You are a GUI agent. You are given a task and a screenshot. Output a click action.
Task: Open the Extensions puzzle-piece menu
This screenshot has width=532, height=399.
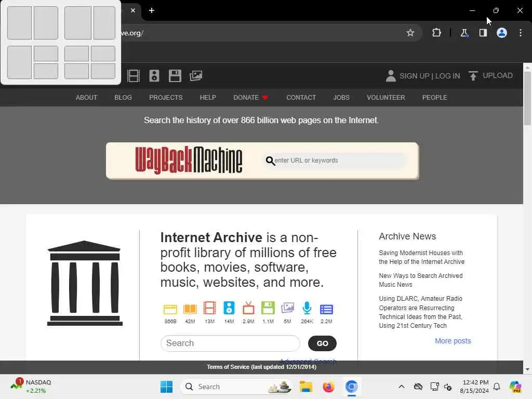[x=436, y=33]
